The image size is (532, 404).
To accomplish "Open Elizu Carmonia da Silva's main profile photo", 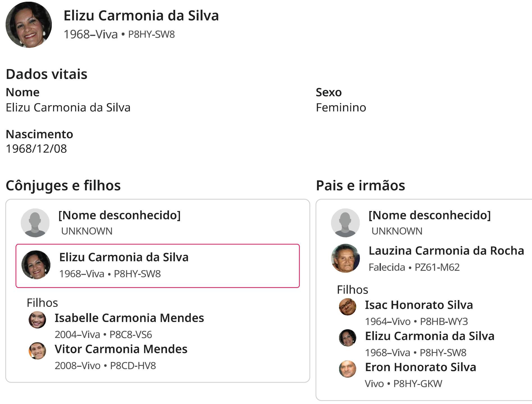I will [x=29, y=25].
